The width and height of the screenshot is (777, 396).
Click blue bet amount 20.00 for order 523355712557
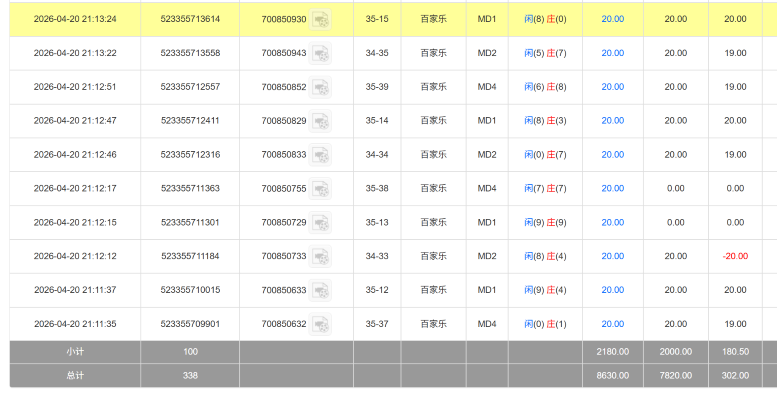point(612,87)
